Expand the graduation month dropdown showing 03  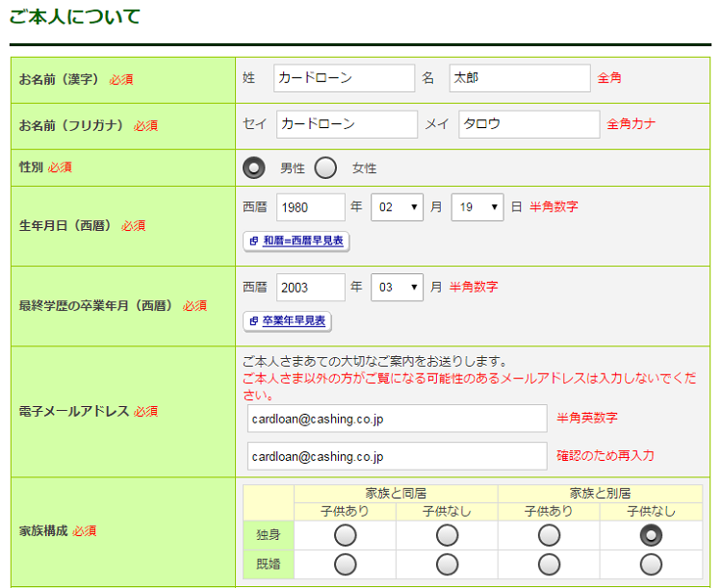click(398, 287)
